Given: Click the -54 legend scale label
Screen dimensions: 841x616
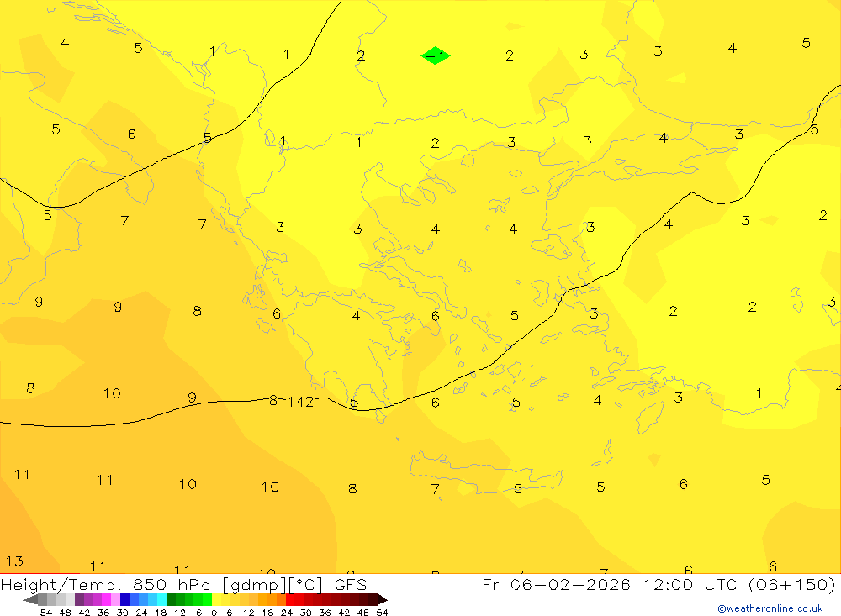Looking at the screenshot, I should 42,613.
